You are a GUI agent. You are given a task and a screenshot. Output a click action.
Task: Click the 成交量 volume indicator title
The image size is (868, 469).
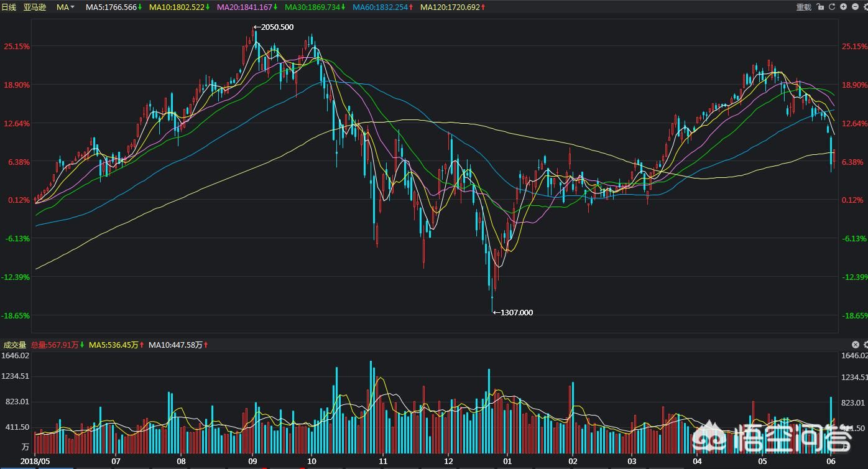pos(14,345)
